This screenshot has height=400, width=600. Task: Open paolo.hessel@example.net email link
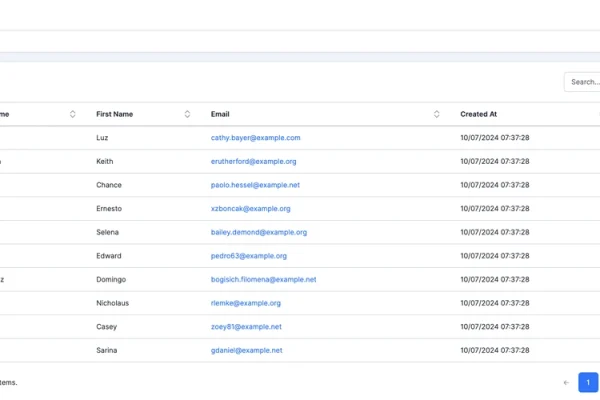pyautogui.click(x=255, y=185)
